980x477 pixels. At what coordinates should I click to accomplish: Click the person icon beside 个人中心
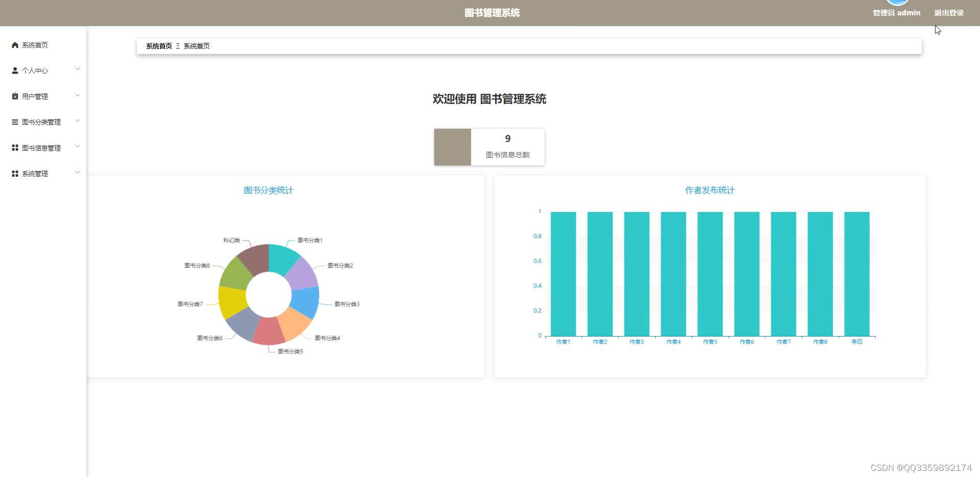click(15, 70)
